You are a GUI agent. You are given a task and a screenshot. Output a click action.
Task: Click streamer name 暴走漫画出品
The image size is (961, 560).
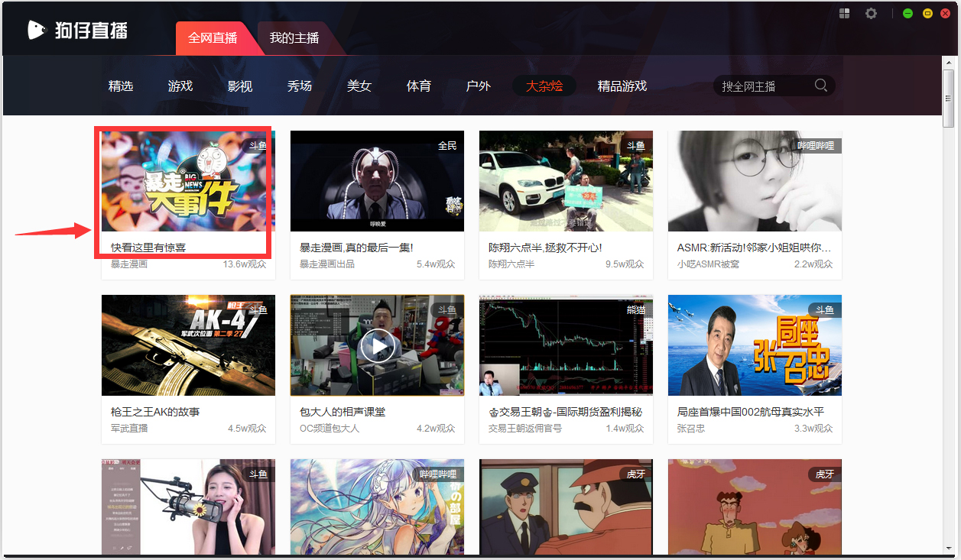(327, 264)
